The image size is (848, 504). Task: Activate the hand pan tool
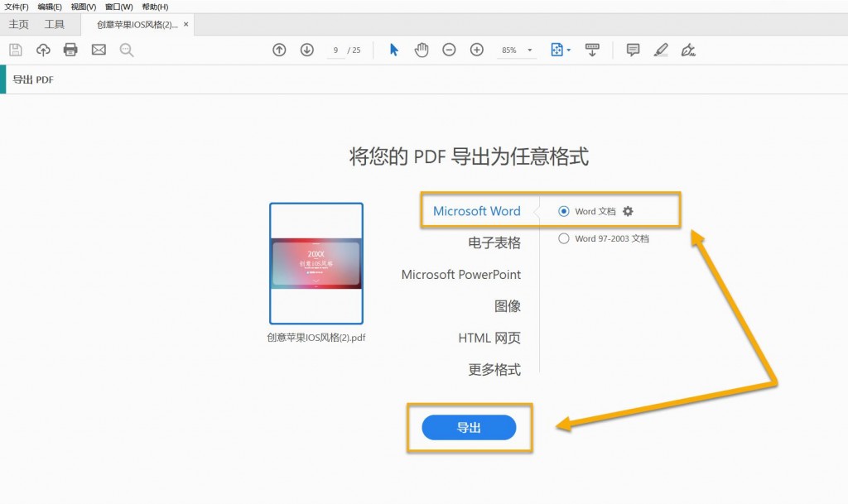(422, 50)
